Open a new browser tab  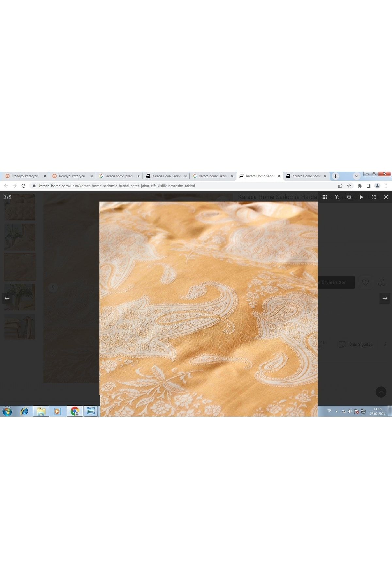click(x=335, y=176)
